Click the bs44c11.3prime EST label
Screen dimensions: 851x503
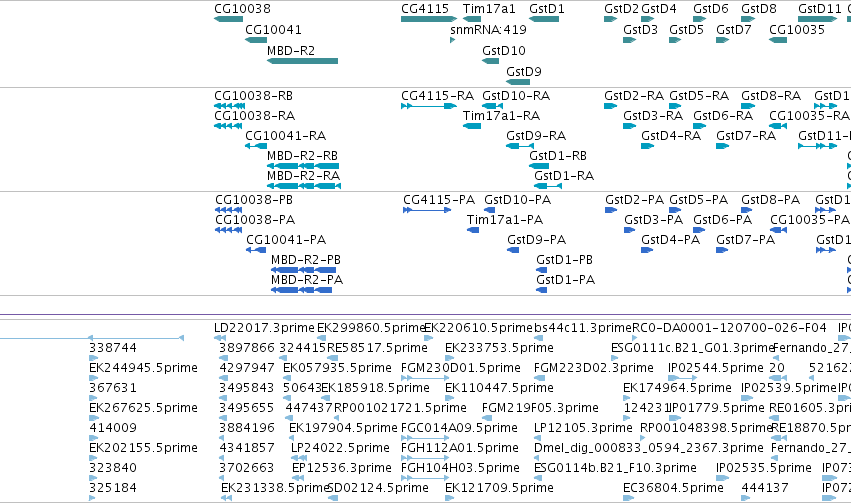click(x=583, y=328)
